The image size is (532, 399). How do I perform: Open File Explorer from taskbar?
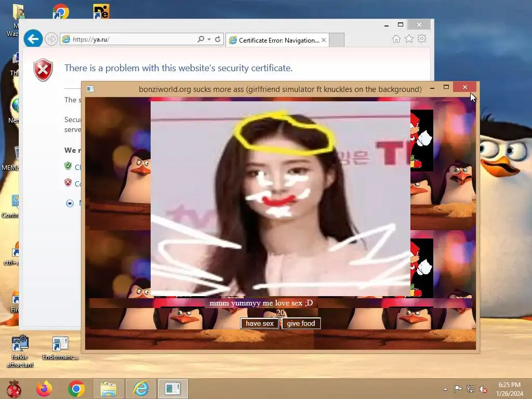[x=109, y=389]
